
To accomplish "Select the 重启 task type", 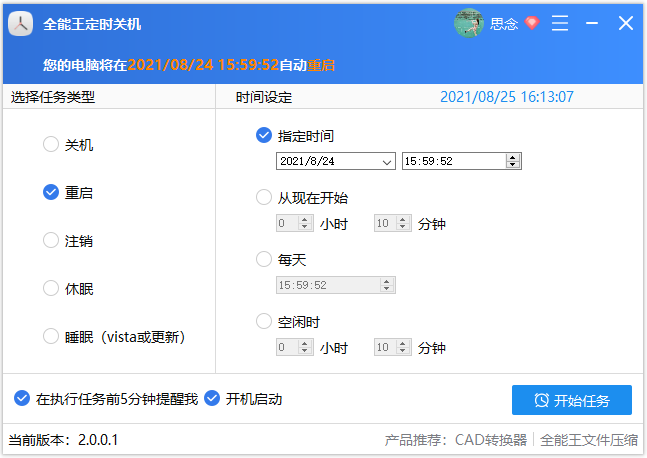I will (x=68, y=193).
